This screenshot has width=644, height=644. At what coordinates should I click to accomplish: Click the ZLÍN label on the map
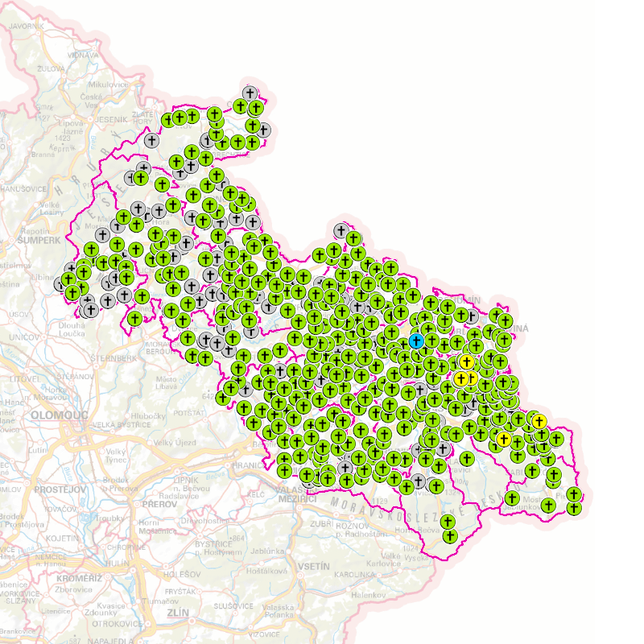(176, 613)
